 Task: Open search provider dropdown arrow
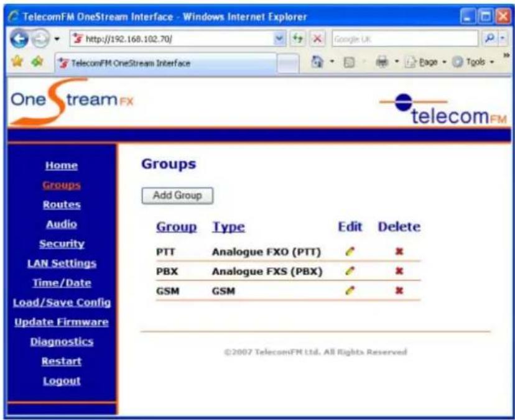tap(503, 39)
